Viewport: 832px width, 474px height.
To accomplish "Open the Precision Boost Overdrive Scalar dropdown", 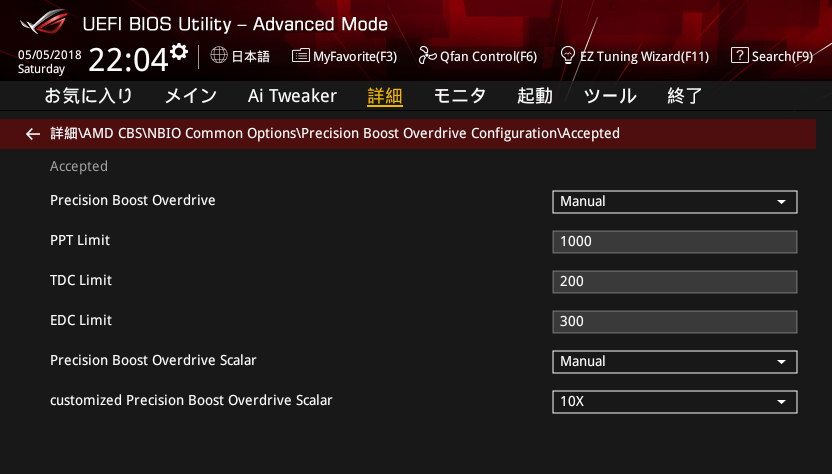I will click(x=674, y=361).
